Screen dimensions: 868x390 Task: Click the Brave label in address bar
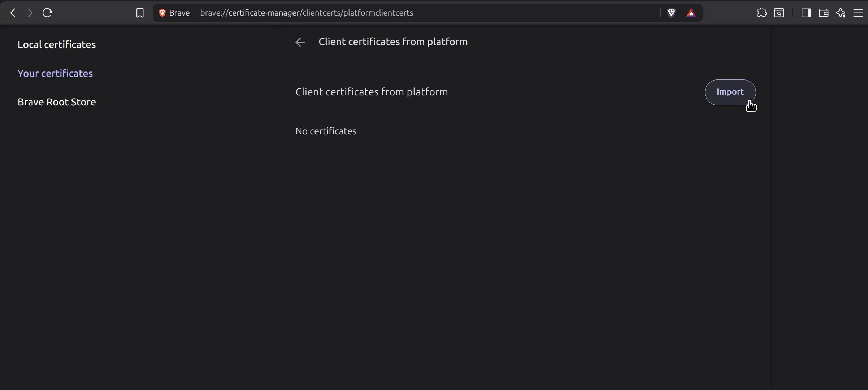click(x=179, y=13)
